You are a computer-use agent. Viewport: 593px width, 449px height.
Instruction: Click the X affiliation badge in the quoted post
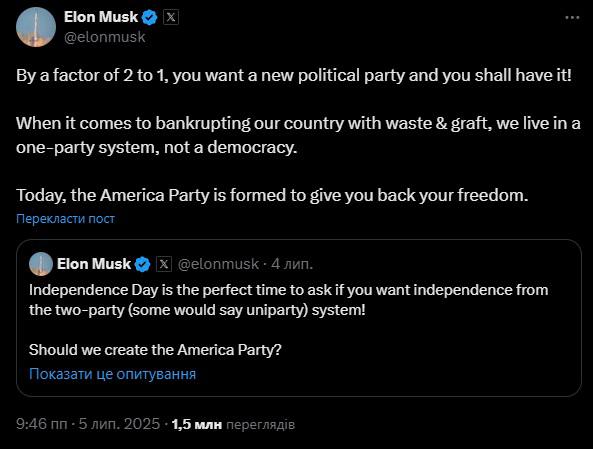pos(164,264)
